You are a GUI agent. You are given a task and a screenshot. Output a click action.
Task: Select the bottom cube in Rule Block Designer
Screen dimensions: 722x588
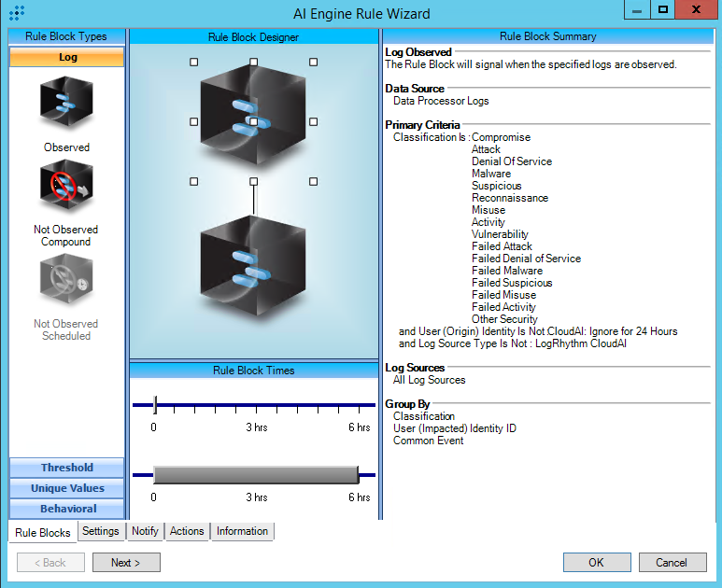click(x=253, y=267)
